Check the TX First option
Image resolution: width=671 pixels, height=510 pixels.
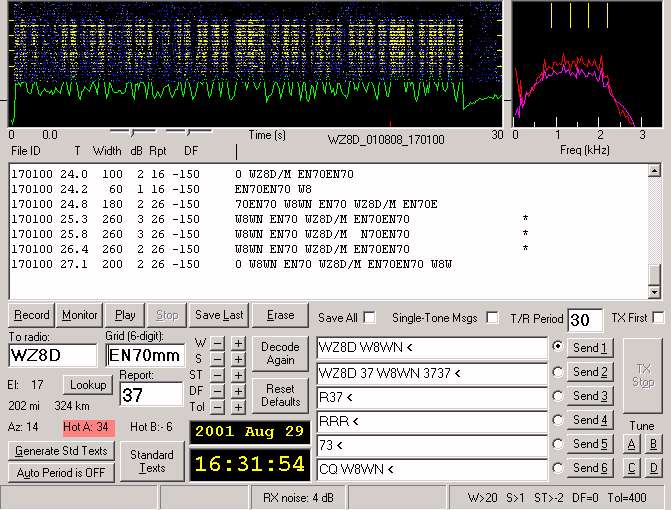click(x=658, y=318)
